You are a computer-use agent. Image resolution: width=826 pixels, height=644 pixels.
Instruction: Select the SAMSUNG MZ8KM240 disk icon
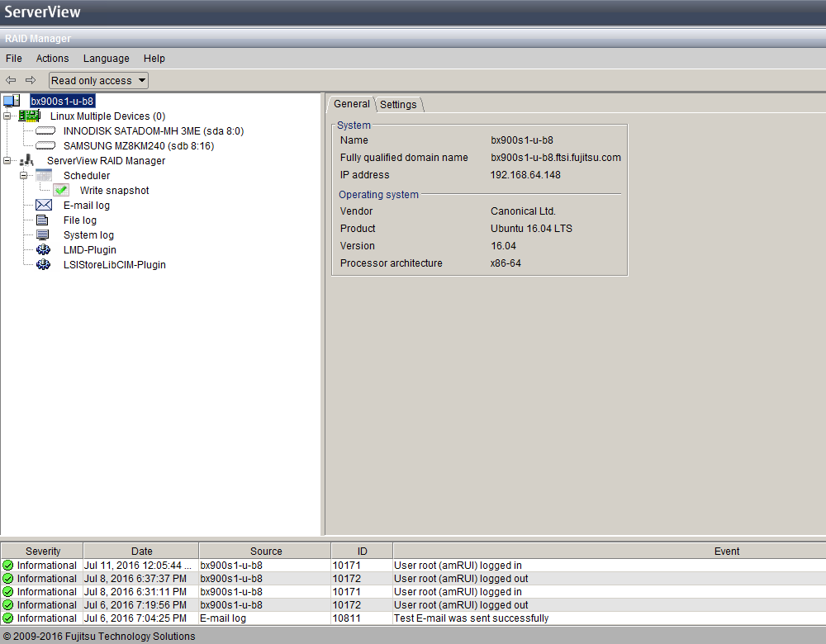[45, 145]
